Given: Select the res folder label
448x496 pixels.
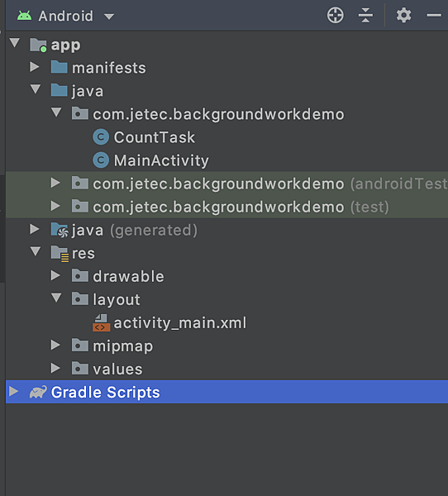Looking at the screenshot, I should click(x=83, y=254).
